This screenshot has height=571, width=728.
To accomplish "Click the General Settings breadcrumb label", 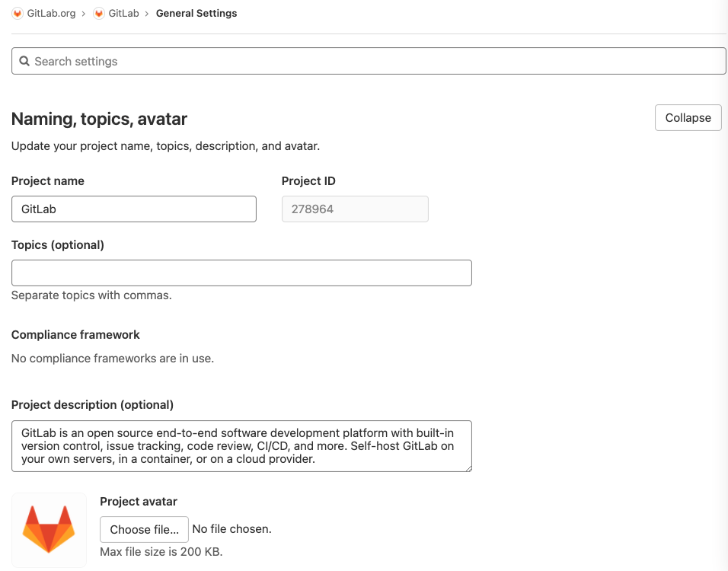I will (x=196, y=13).
